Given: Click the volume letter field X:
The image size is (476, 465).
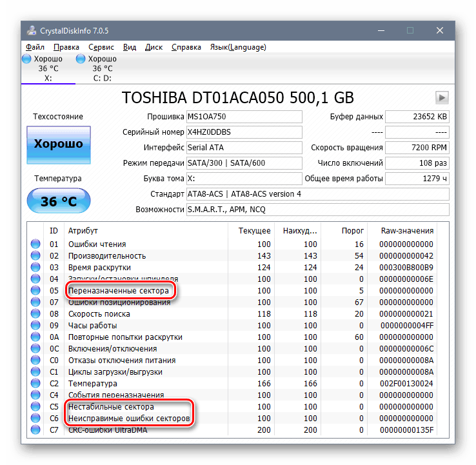Looking at the screenshot, I should (x=244, y=179).
